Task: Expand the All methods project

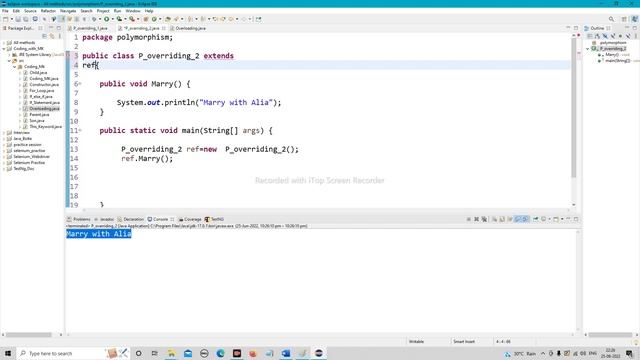Action: (x=4, y=42)
